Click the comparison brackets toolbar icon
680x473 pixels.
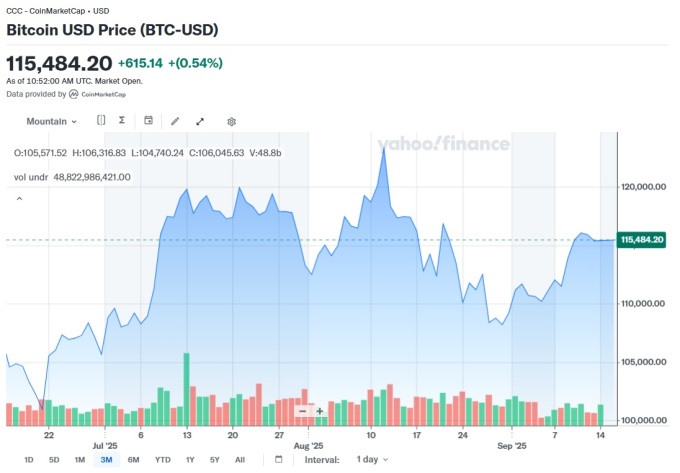[x=101, y=120]
